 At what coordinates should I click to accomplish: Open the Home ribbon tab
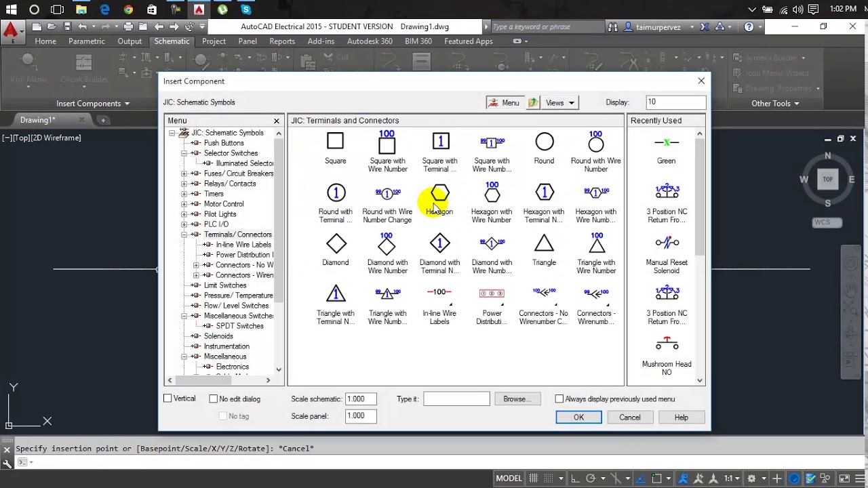click(45, 41)
